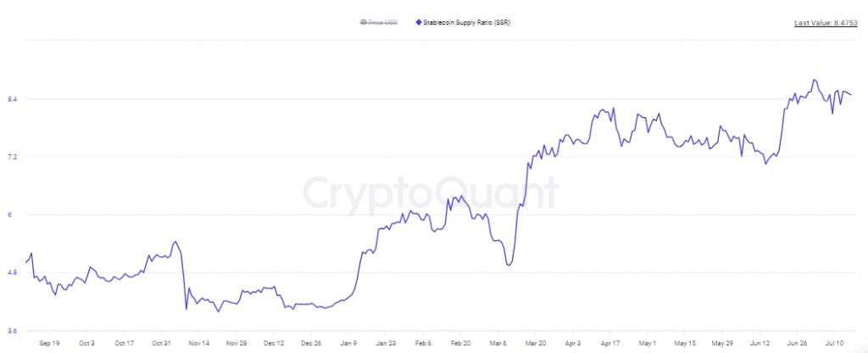Click the 7.2 y-axis value label
The height and width of the screenshot is (353, 868).
(12, 157)
